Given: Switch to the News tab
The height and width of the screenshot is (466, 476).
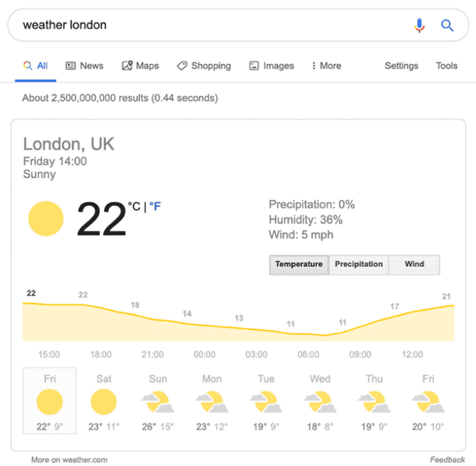Looking at the screenshot, I should [84, 66].
